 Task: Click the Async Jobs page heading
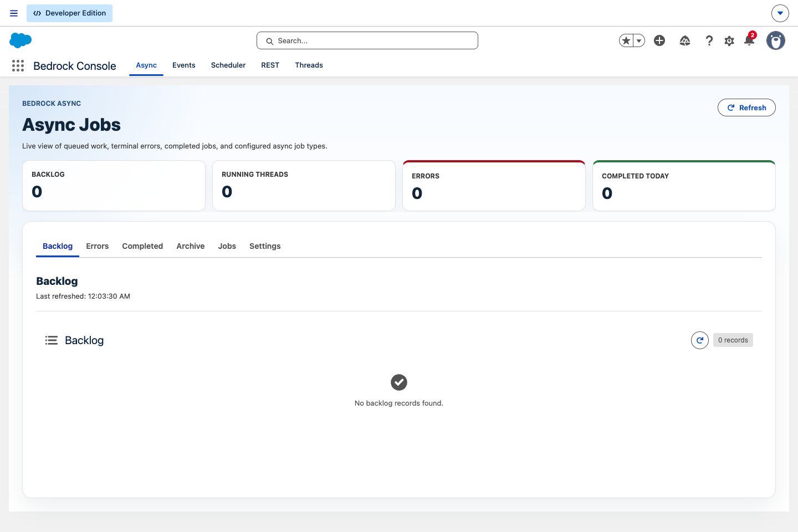tap(71, 125)
